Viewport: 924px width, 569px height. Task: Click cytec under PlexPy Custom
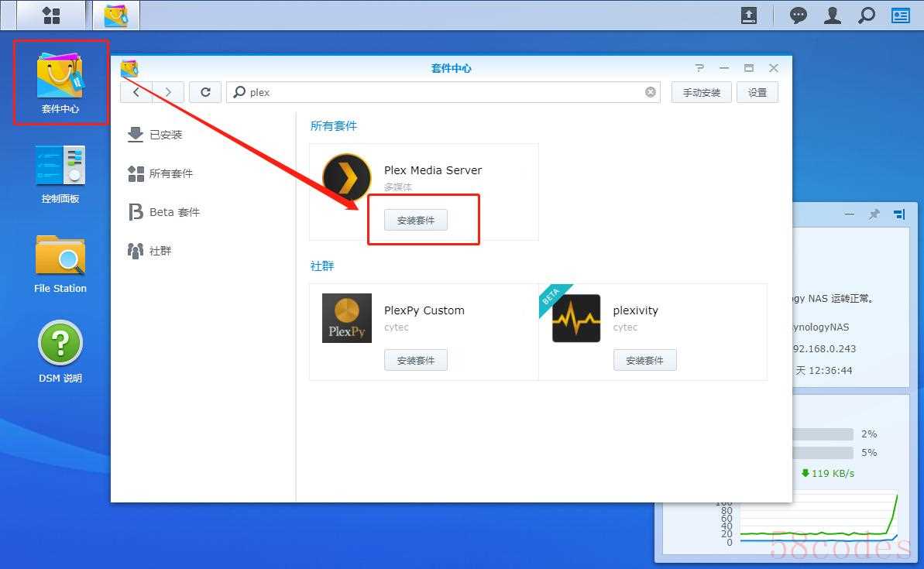pos(397,327)
